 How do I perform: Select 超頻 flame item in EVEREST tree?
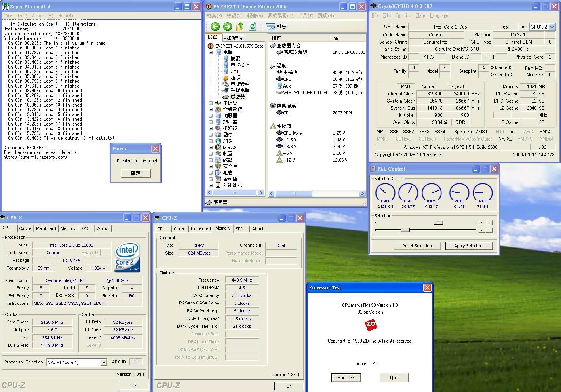coord(235,78)
